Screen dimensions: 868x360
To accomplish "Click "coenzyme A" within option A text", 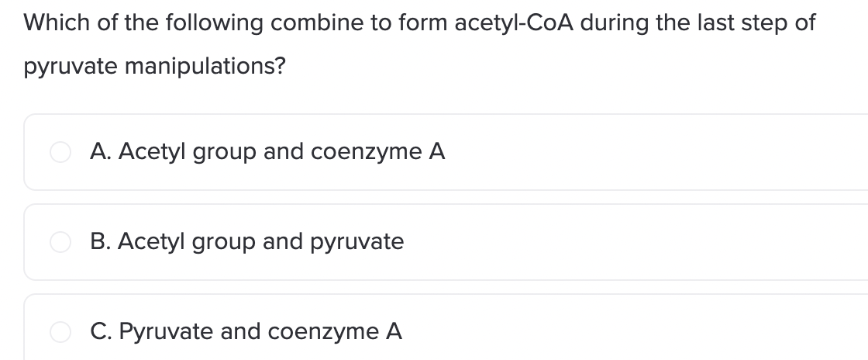I will [x=378, y=152].
